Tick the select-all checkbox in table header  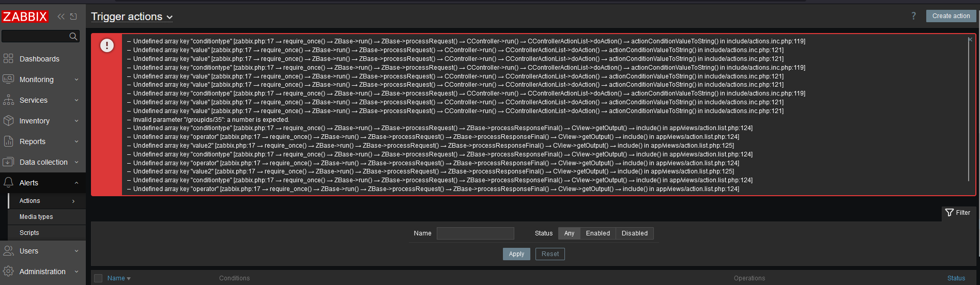coord(98,278)
